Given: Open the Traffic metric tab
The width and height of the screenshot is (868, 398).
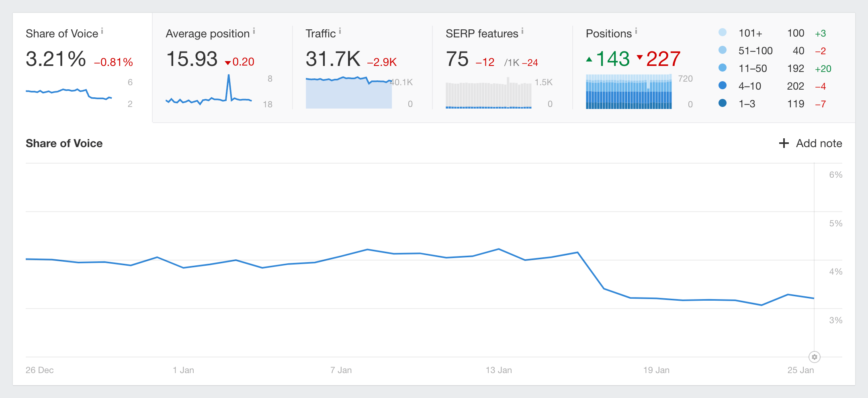Looking at the screenshot, I should pos(362,67).
